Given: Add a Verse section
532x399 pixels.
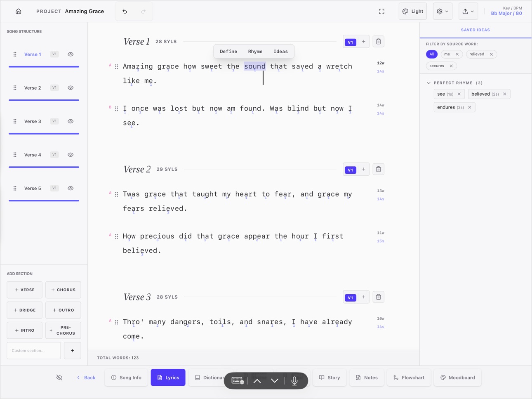Looking at the screenshot, I should [x=25, y=290].
